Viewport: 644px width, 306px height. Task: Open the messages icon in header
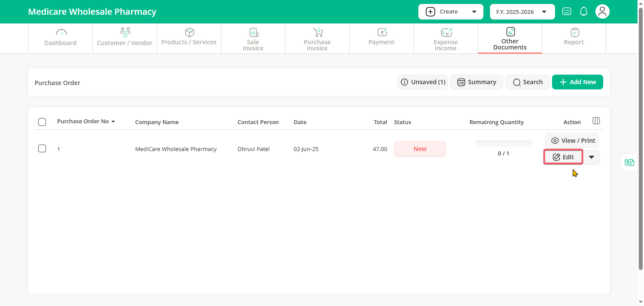(567, 12)
